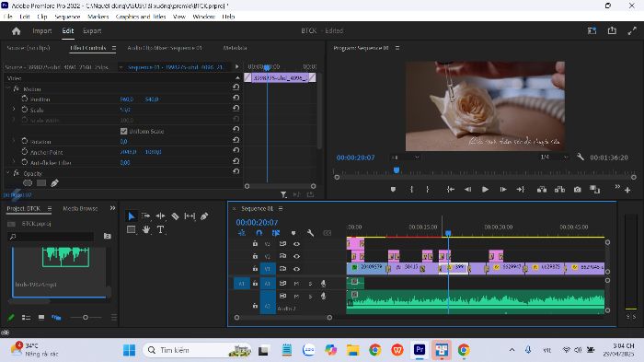The image size is (644, 362).
Task: Collapse the Motion effect
Action: click(7, 88)
